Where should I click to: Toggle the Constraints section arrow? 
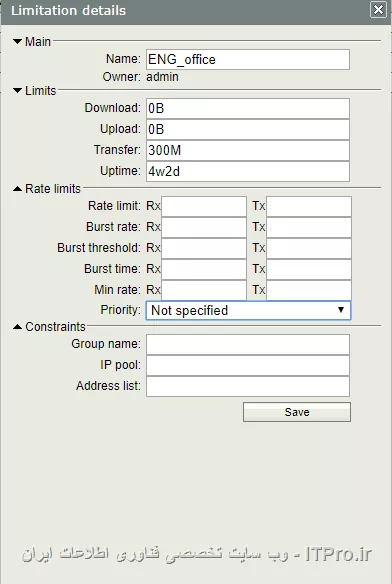[18, 327]
